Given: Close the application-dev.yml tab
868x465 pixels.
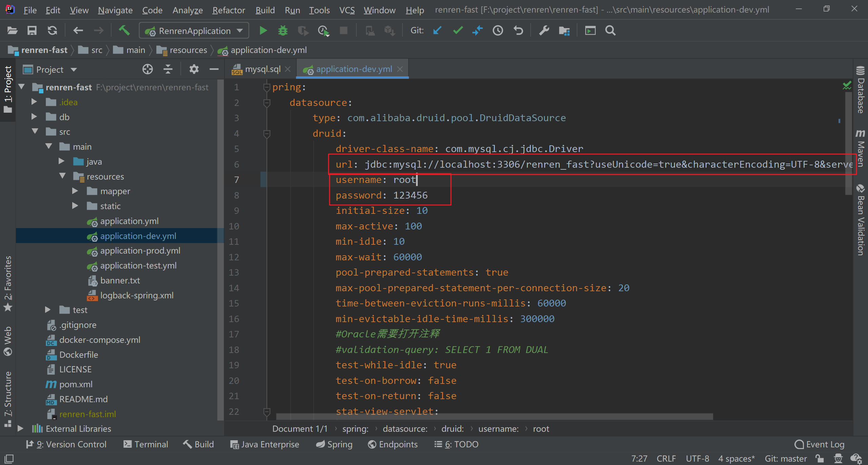Looking at the screenshot, I should (x=400, y=69).
